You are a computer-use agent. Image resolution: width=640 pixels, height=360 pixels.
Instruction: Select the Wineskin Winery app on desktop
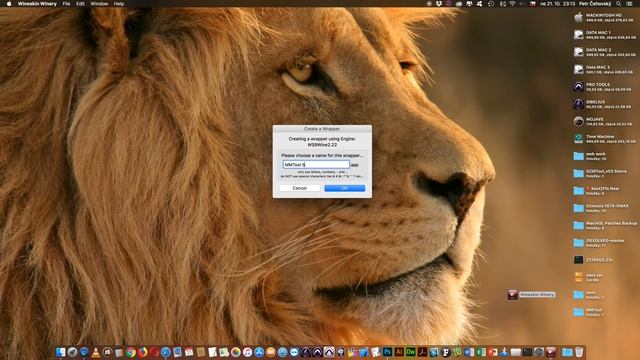point(513,294)
